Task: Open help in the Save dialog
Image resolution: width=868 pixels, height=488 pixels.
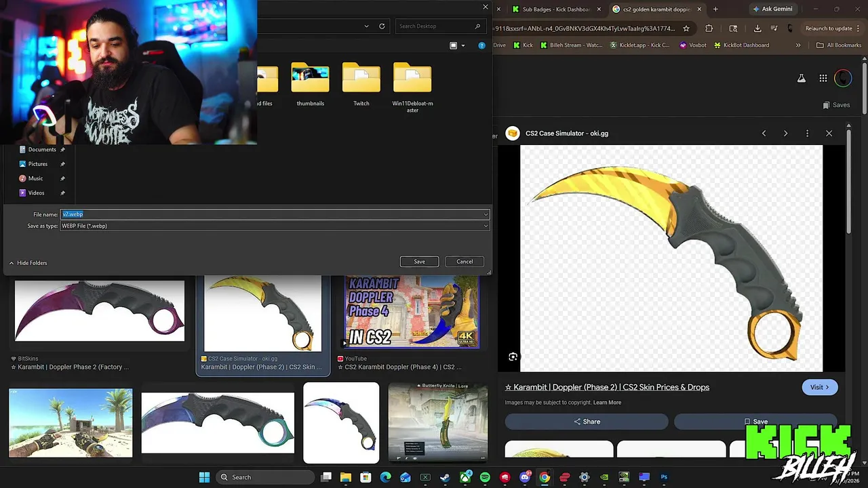Action: pyautogui.click(x=481, y=45)
